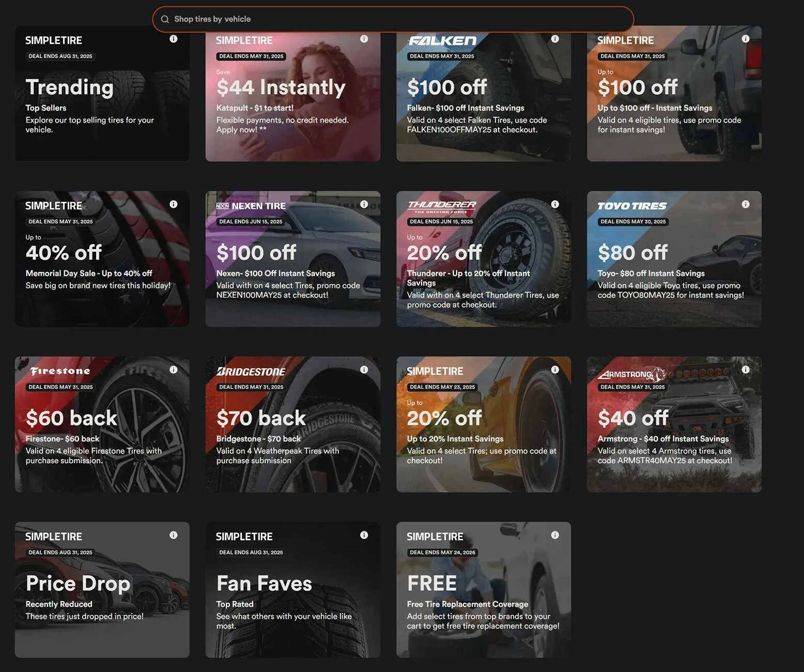Click info icon on Toyo Tires $80 off card
This screenshot has width=804, height=672.
click(x=746, y=204)
